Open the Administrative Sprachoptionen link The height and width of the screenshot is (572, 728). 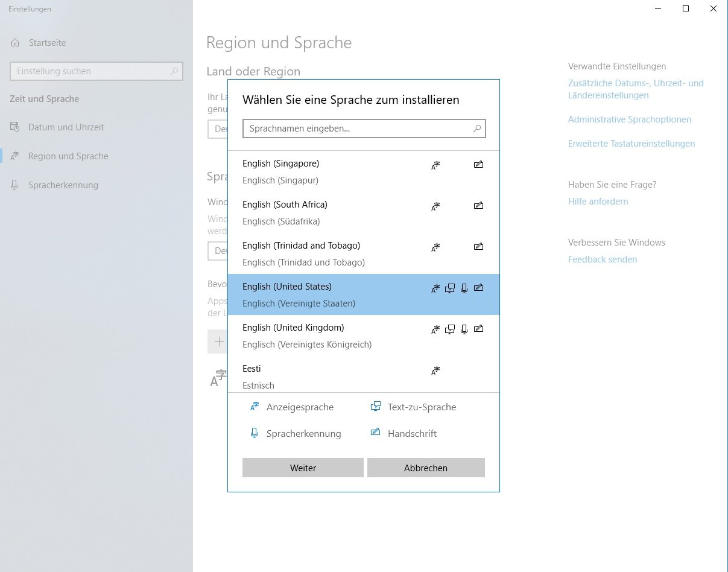630,119
